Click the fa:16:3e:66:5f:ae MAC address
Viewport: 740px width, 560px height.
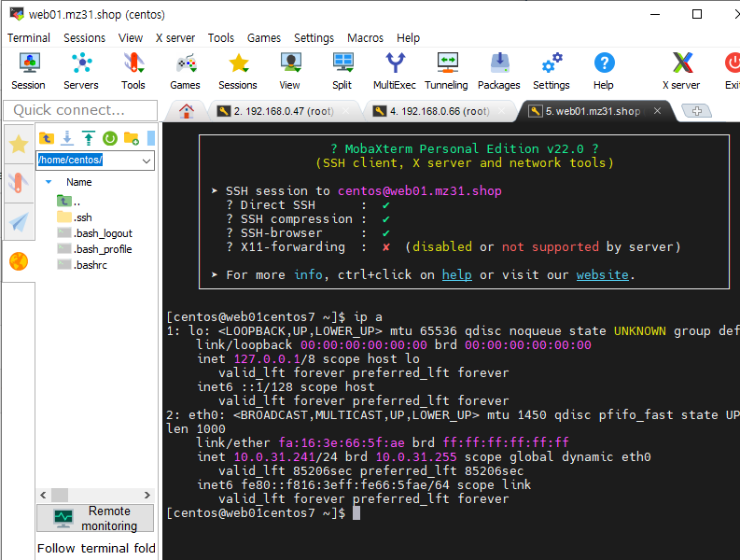pyautogui.click(x=342, y=443)
